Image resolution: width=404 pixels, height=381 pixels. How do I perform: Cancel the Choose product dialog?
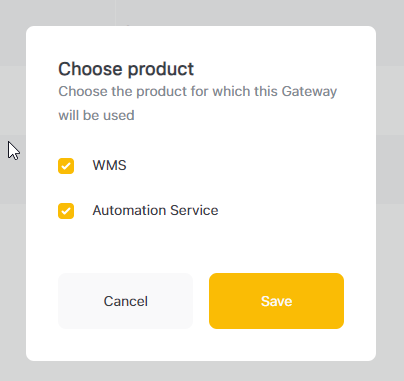[x=126, y=301]
